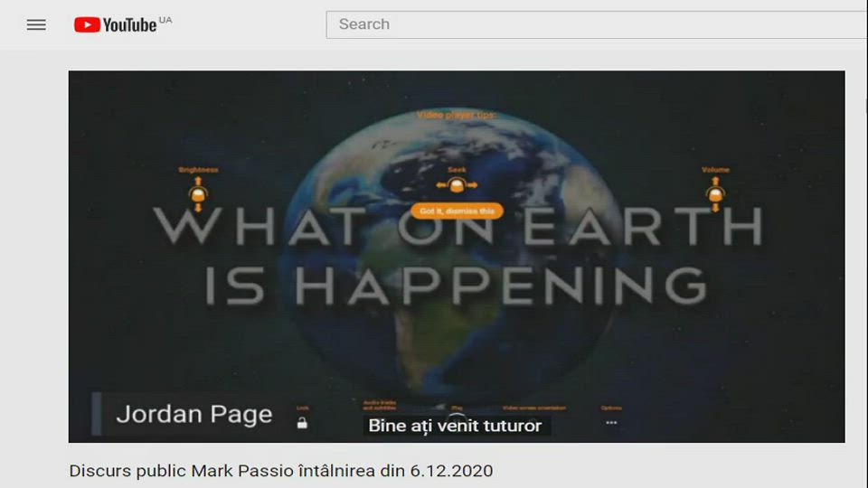This screenshot has height=488, width=868.
Task: Click the orange 'Options' label in the player
Action: (611, 408)
